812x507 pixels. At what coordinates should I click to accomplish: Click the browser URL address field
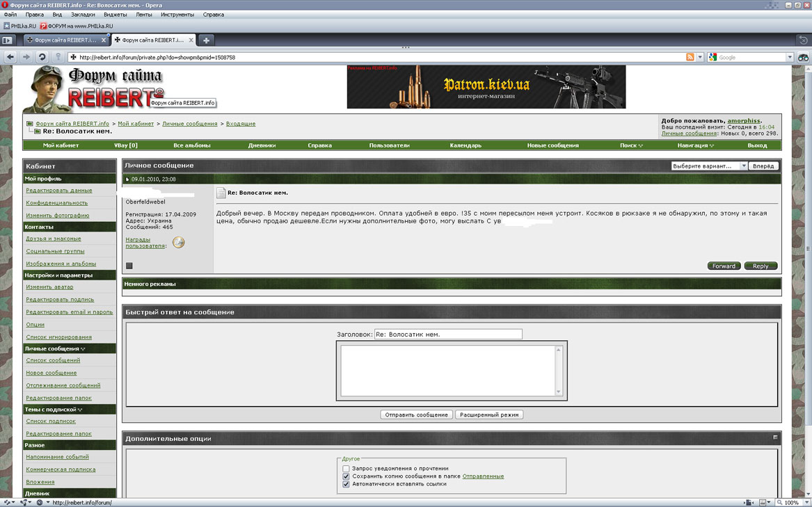pyautogui.click(x=381, y=58)
